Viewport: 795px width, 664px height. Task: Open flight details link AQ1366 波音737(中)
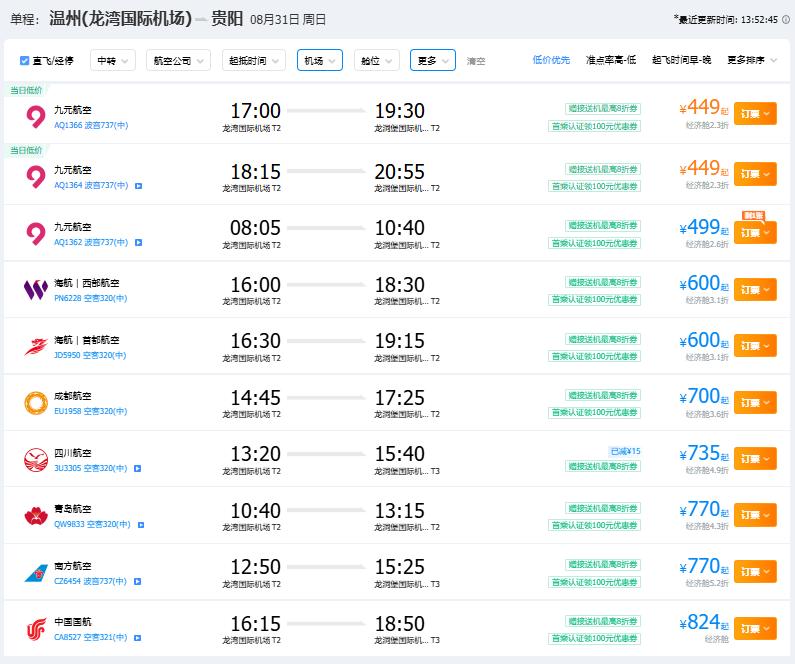[91, 125]
